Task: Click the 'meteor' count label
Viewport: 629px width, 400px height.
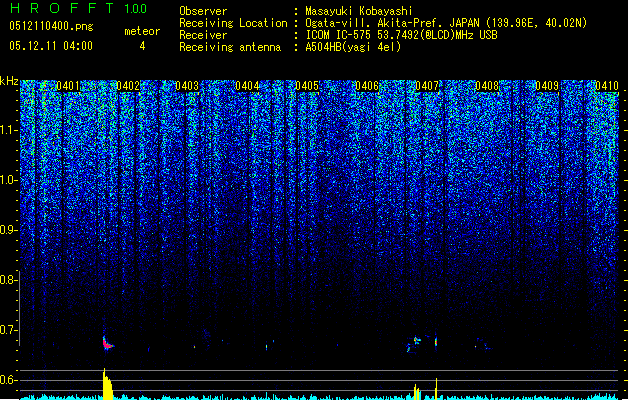Action: click(x=142, y=31)
